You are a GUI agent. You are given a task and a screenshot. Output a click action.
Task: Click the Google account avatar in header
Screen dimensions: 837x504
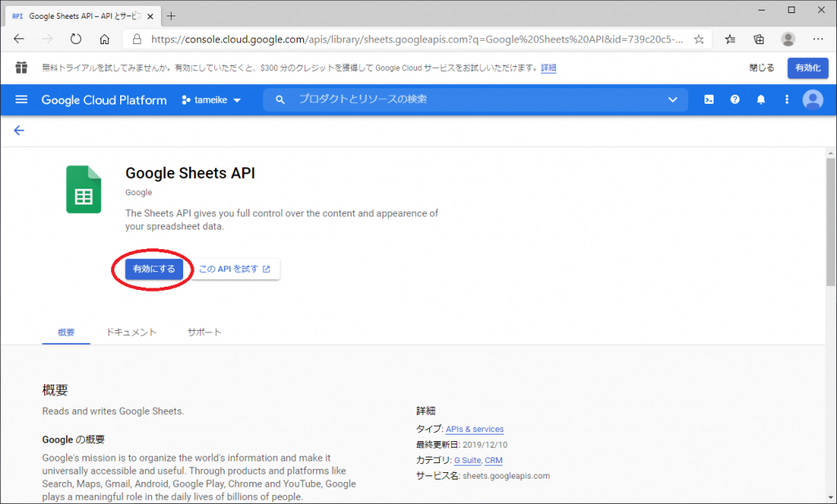[812, 100]
